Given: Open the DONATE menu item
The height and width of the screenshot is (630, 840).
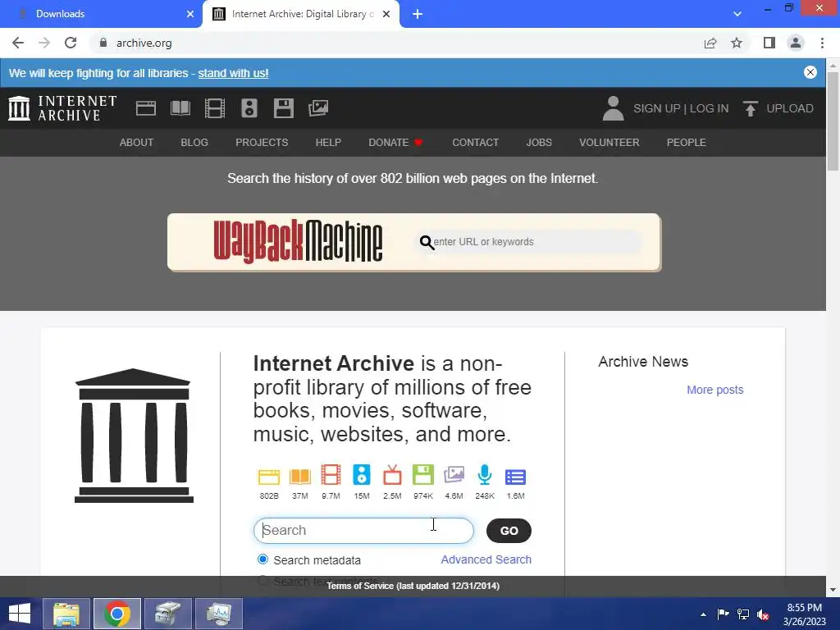Looking at the screenshot, I should [395, 143].
